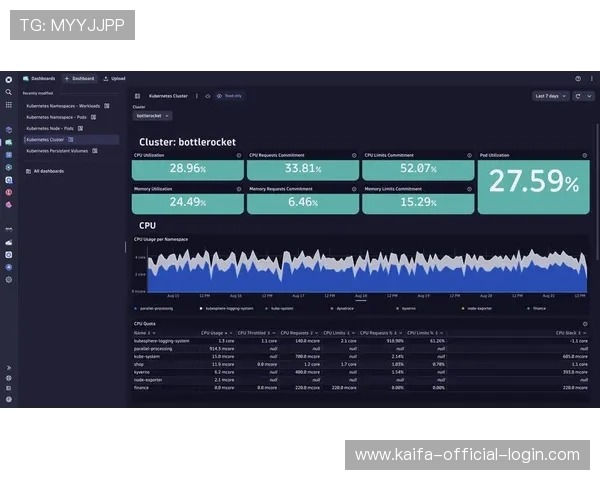Click the bottom-most left rail icon
Image resolution: width=600 pixels, height=480 pixels.
point(8,399)
